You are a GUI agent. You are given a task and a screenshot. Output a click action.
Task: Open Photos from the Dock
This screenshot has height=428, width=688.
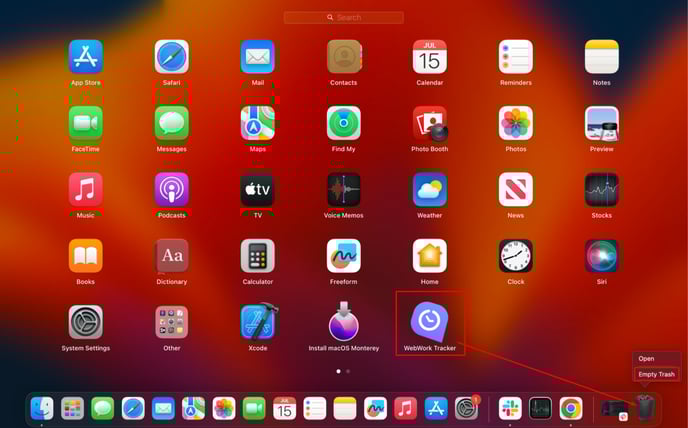point(224,408)
